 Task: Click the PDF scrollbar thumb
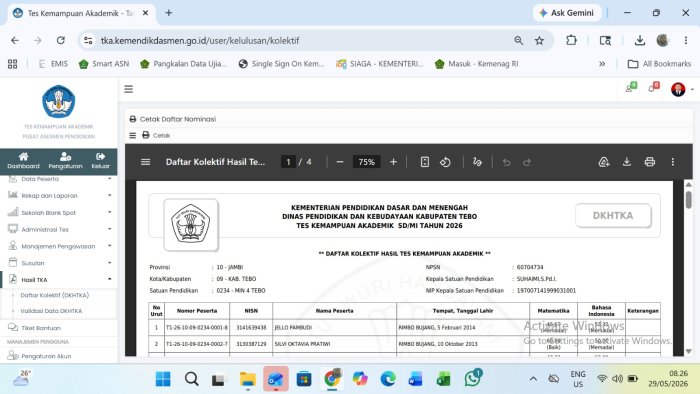coord(688,199)
